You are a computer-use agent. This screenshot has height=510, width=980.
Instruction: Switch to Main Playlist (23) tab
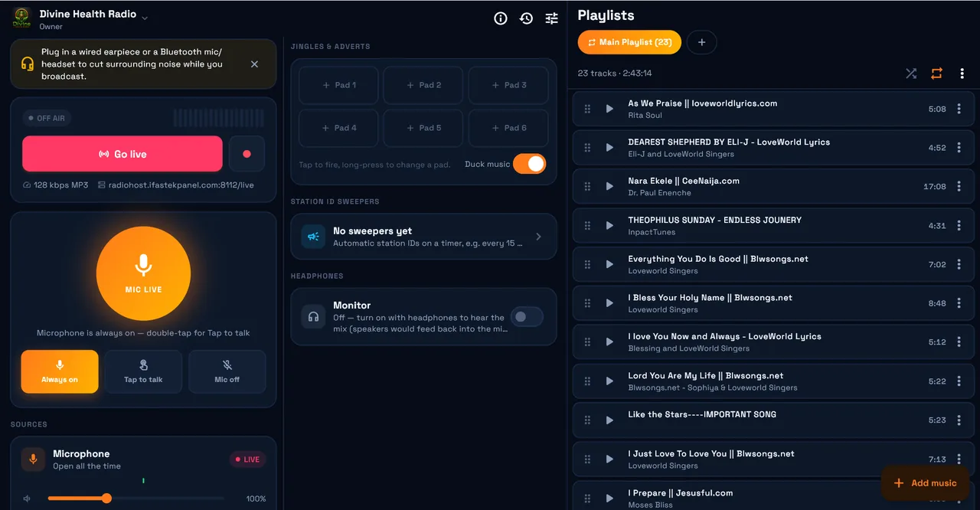(x=629, y=42)
